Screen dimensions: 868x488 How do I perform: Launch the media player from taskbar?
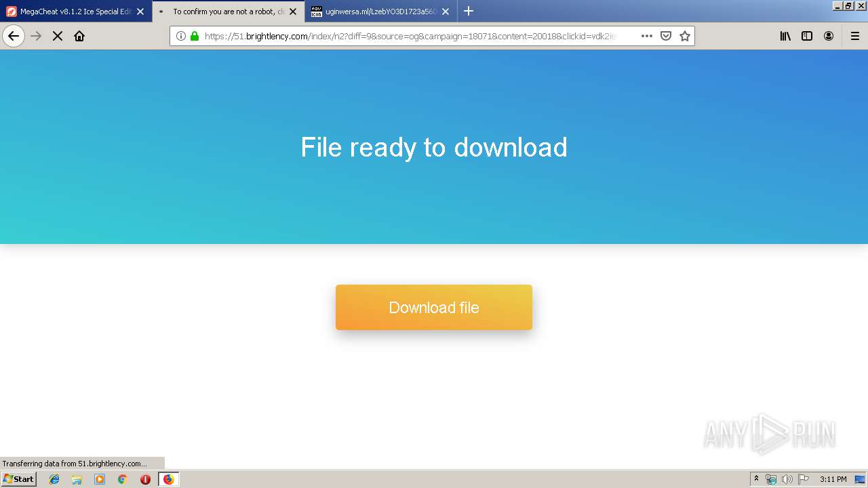tap(100, 479)
